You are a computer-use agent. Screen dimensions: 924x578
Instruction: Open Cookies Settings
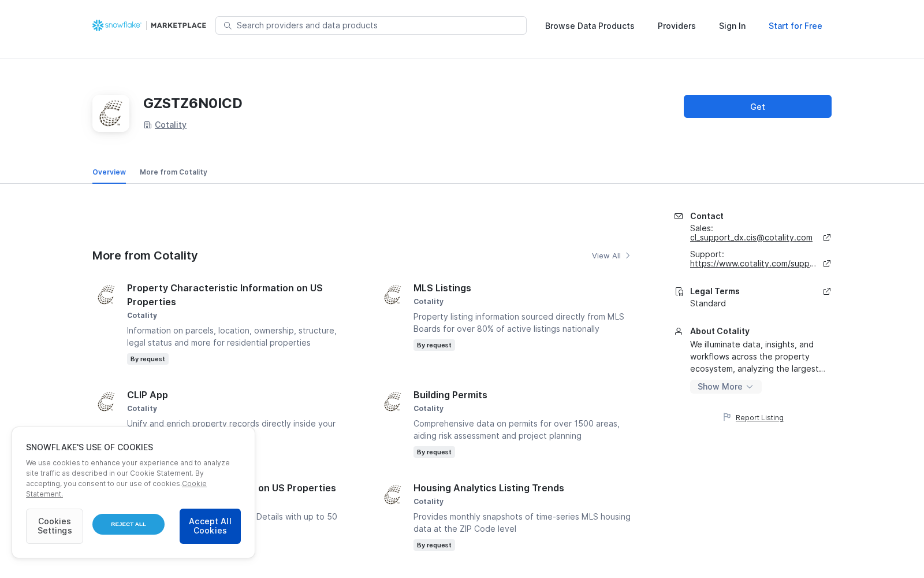click(54, 526)
